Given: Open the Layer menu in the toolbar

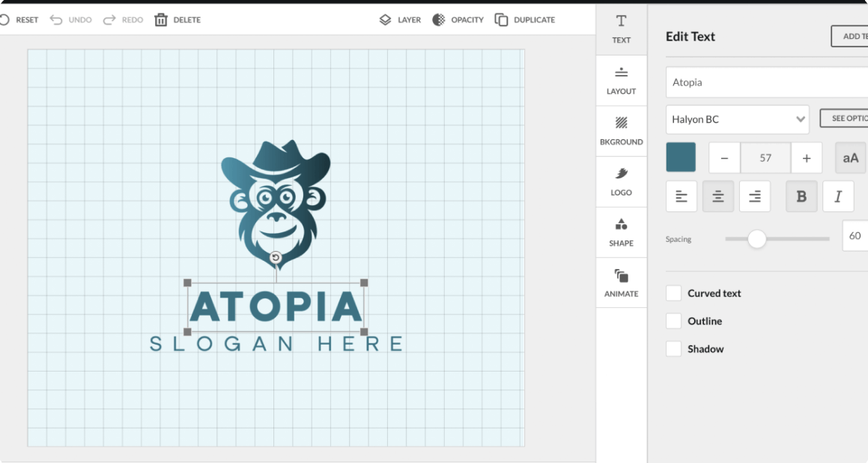Looking at the screenshot, I should [399, 19].
